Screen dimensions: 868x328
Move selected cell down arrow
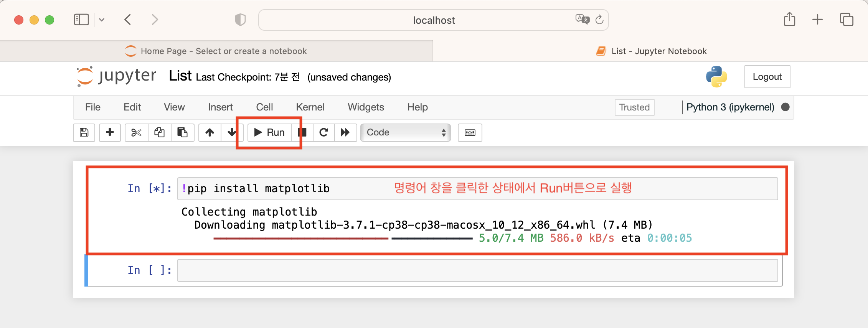click(x=232, y=132)
